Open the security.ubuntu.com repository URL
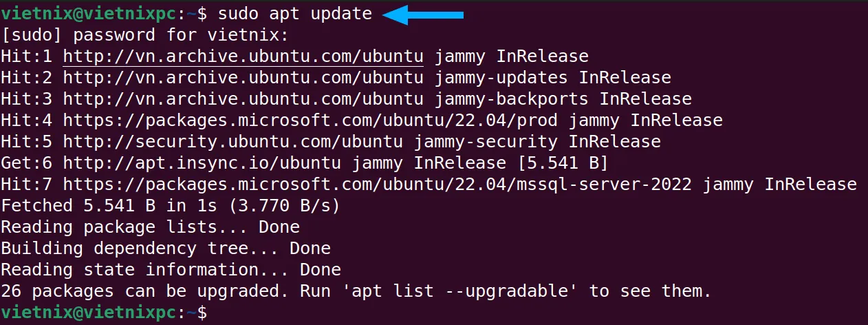The image size is (868, 325). coord(233,142)
